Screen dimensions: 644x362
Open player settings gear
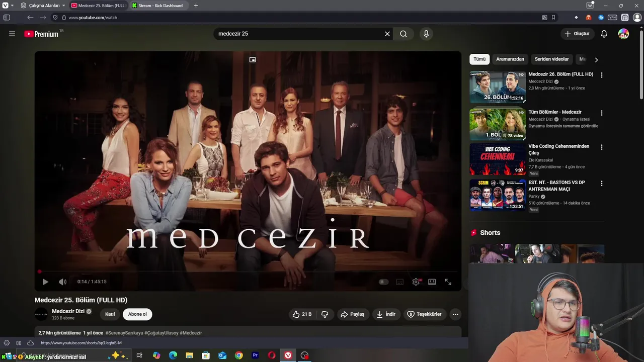416,282
